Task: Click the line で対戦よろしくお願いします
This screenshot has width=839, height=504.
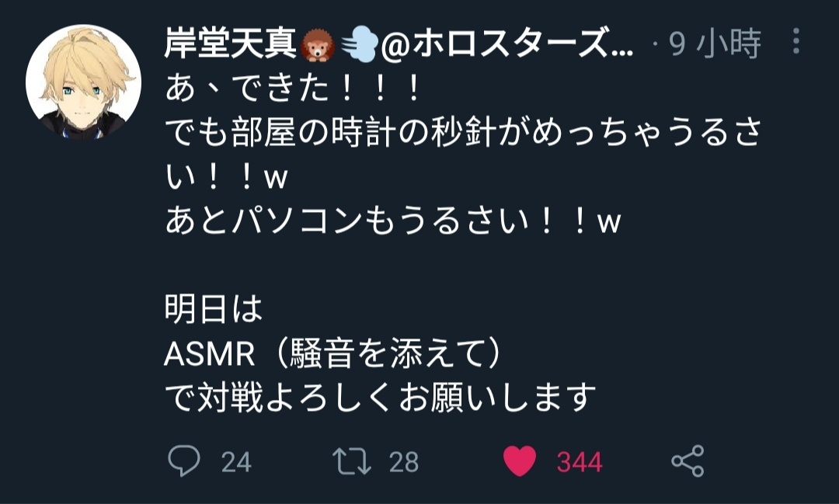Action: point(381,398)
